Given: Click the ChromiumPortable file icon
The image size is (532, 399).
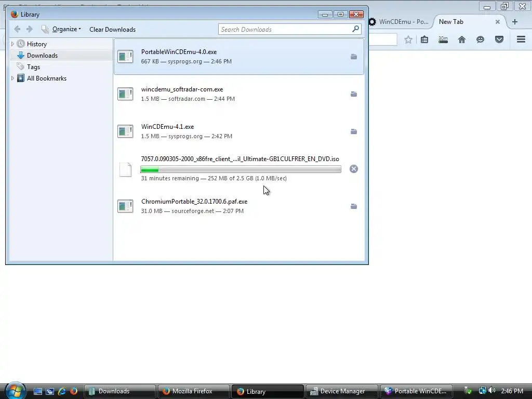Looking at the screenshot, I should (125, 206).
